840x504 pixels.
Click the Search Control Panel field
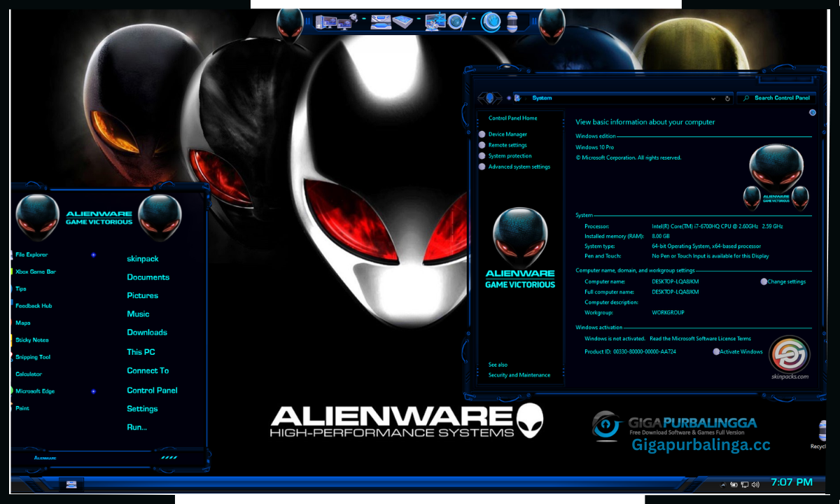coord(775,98)
